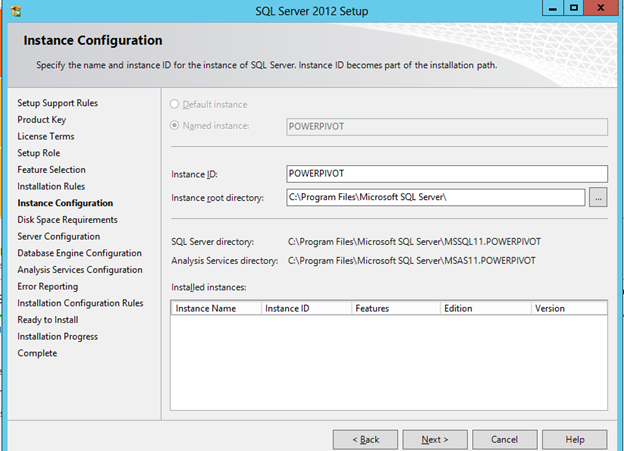
Task: Select Installation Progress step in sidebar
Action: click(x=57, y=337)
